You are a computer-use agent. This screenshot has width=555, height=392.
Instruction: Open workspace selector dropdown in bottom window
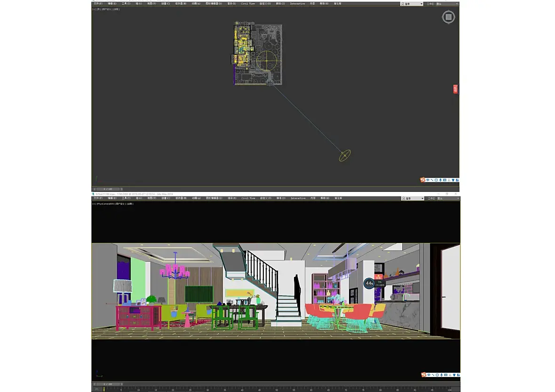[x=448, y=198]
